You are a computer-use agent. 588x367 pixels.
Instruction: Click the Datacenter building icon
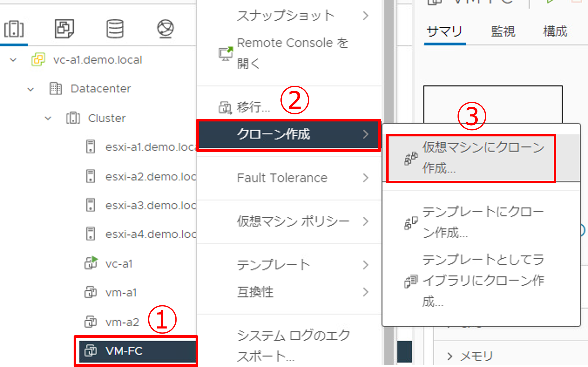(55, 88)
